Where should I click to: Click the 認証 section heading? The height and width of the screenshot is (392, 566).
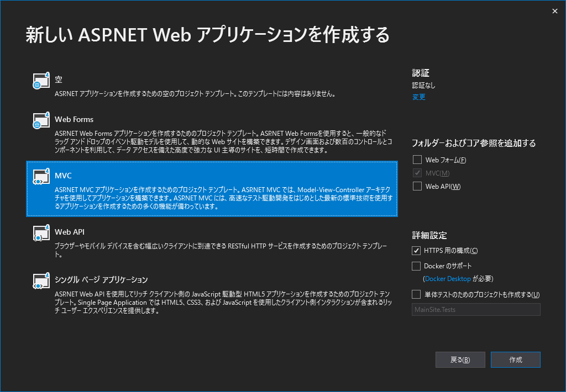tap(421, 73)
